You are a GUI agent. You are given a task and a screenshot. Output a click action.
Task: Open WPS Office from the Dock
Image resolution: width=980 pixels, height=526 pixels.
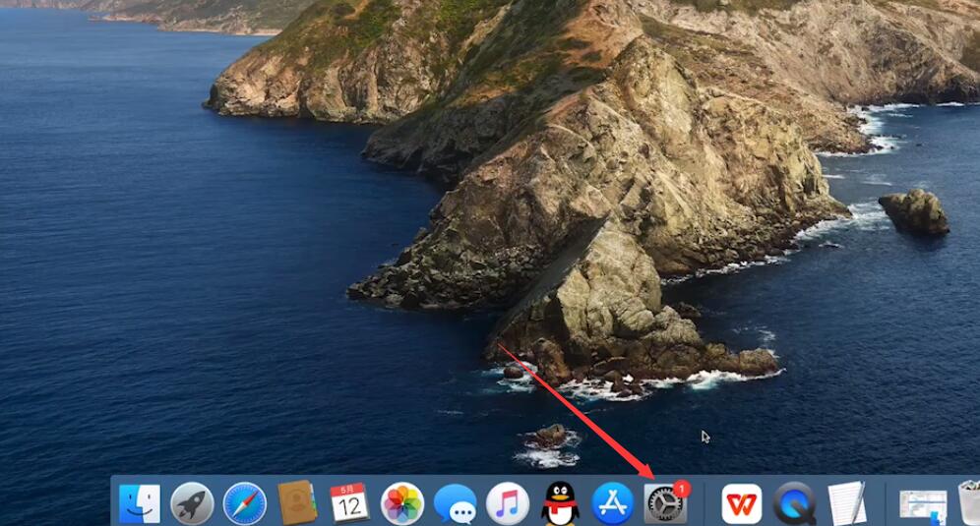click(742, 503)
